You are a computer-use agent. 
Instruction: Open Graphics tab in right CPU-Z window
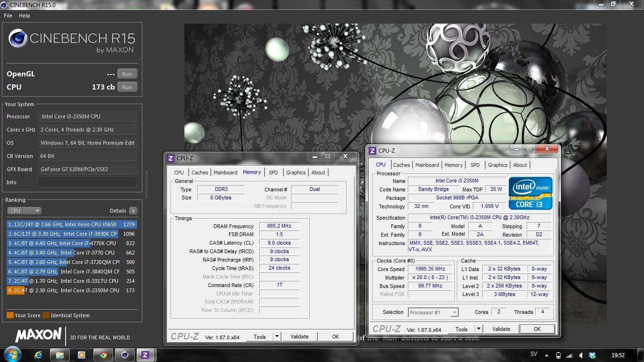point(498,165)
